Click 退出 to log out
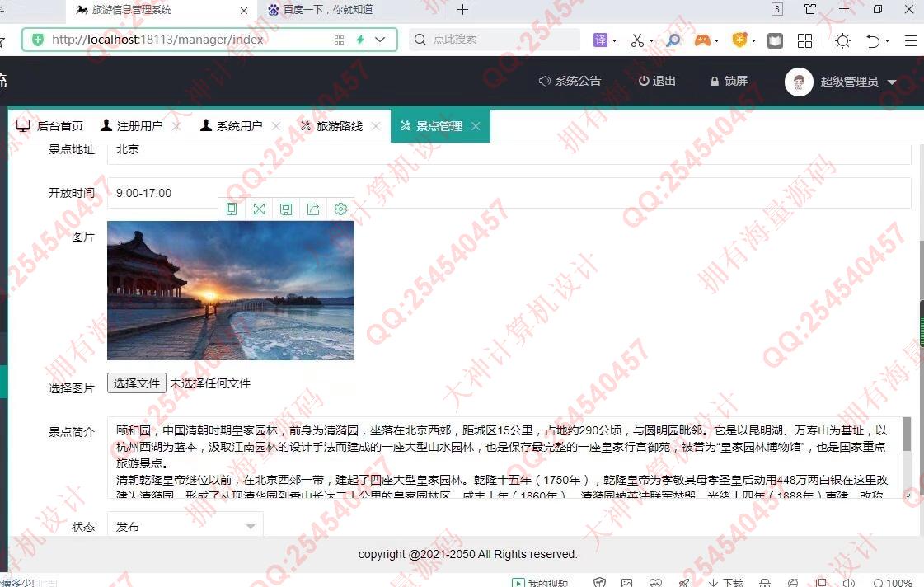This screenshot has width=924, height=587. pos(657,81)
